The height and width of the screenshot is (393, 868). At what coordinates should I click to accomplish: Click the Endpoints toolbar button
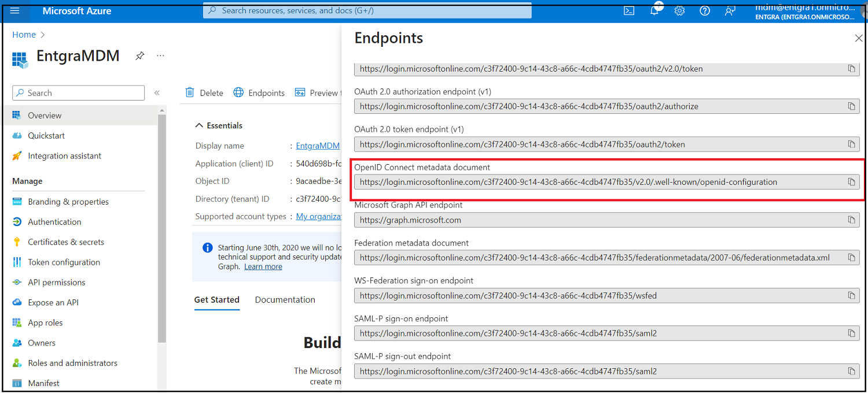pyautogui.click(x=259, y=93)
